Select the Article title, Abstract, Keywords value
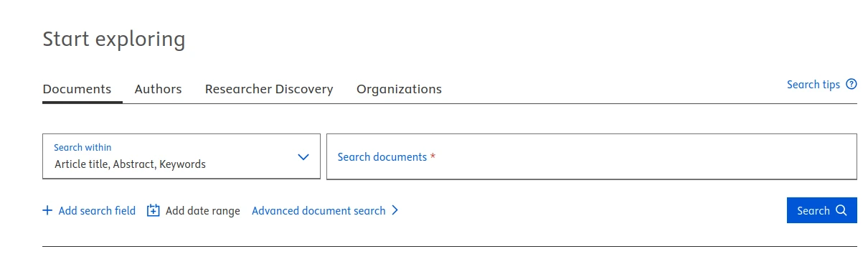This screenshot has width=868, height=277. point(130,164)
